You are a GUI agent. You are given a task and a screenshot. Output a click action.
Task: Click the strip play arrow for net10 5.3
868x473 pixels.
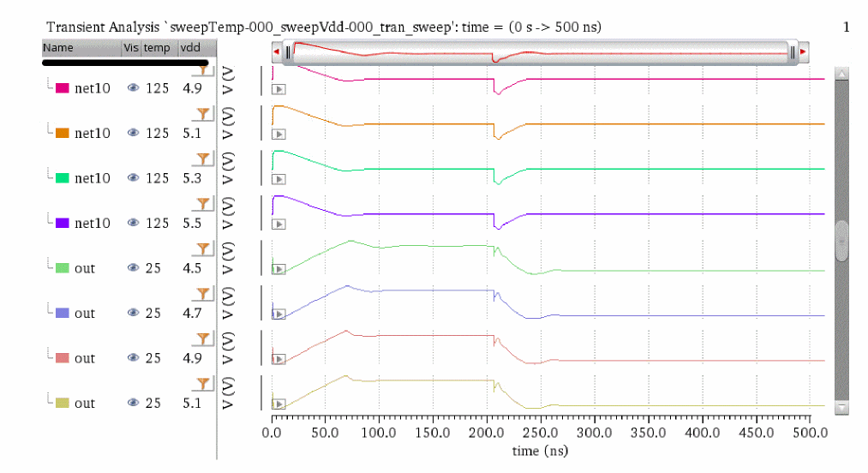click(x=278, y=179)
